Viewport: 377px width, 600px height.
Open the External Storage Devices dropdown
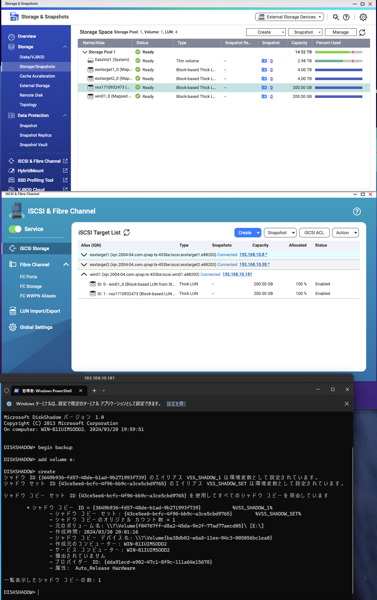point(289,17)
